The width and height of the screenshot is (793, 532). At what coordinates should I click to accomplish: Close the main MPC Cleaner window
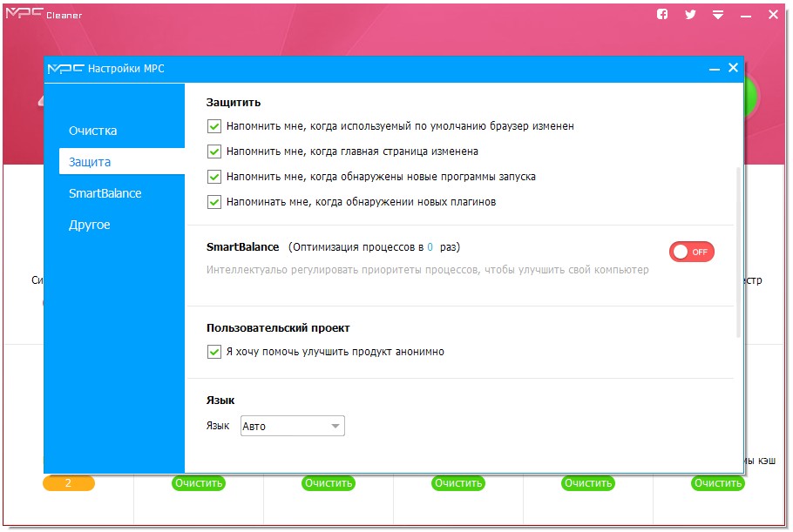pos(773,15)
